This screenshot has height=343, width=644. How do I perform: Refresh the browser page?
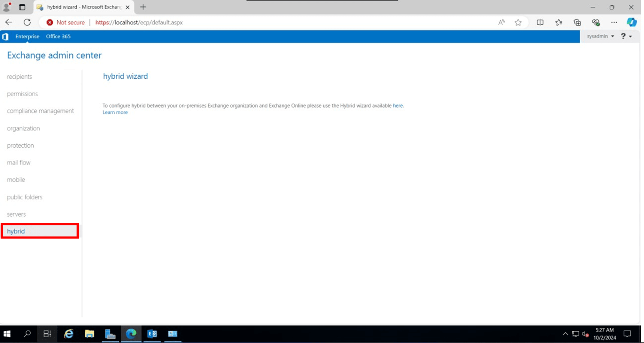[27, 22]
